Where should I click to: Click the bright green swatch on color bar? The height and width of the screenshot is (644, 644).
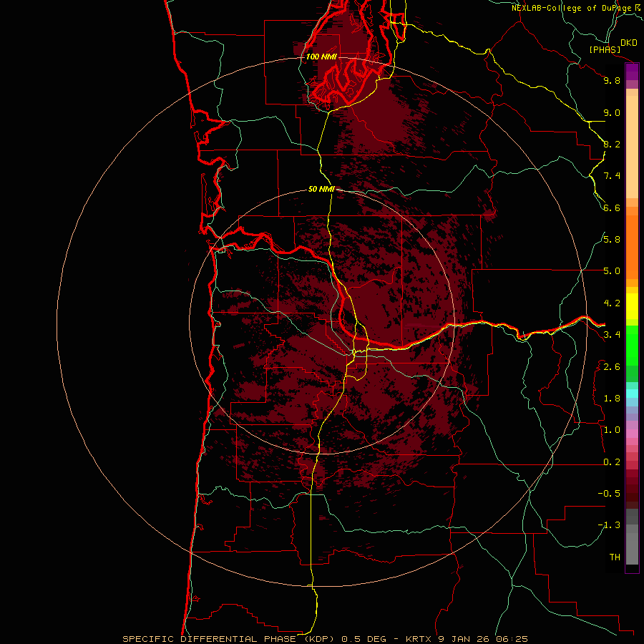pos(632,345)
